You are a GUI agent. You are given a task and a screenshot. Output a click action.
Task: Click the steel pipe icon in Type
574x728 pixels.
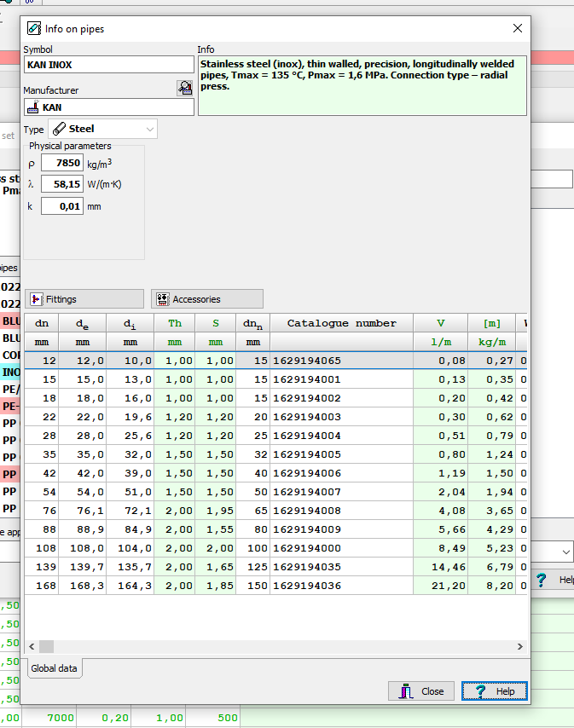click(59, 129)
